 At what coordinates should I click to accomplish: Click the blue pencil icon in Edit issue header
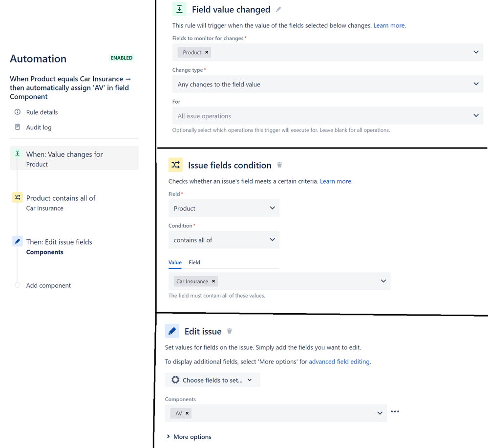pyautogui.click(x=172, y=331)
